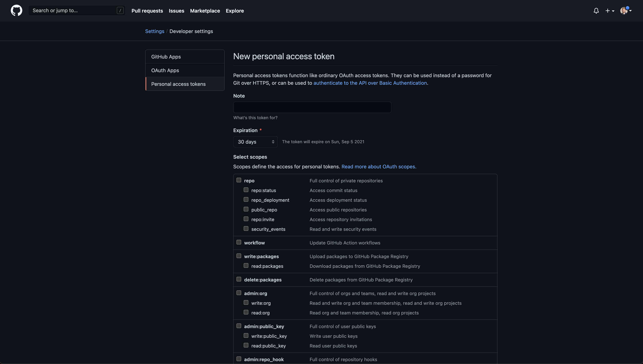Open the notifications bell
Screen dimensions: 643x364
[596, 11]
